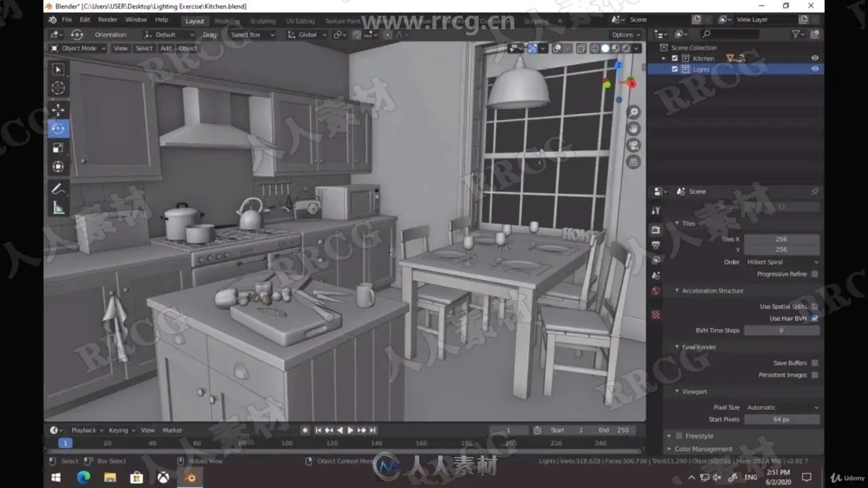Enable Save Buffers checkbox
Screen dimensions: 868x488
point(814,363)
